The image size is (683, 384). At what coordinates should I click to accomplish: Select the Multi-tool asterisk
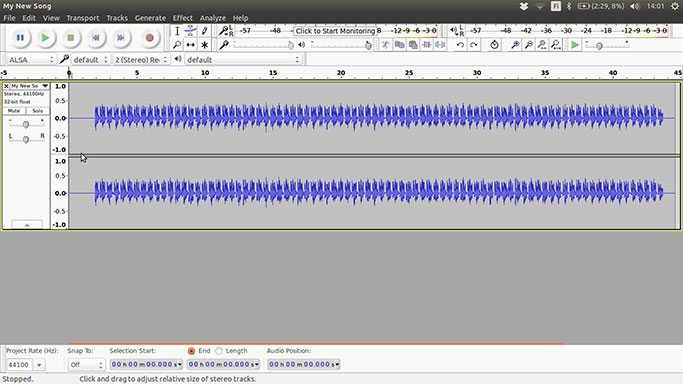(x=204, y=45)
